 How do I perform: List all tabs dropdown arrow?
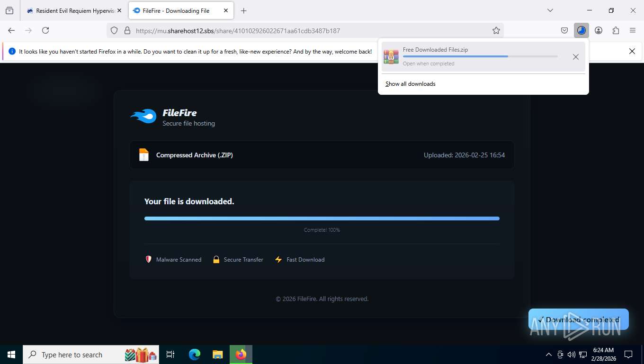pyautogui.click(x=550, y=10)
